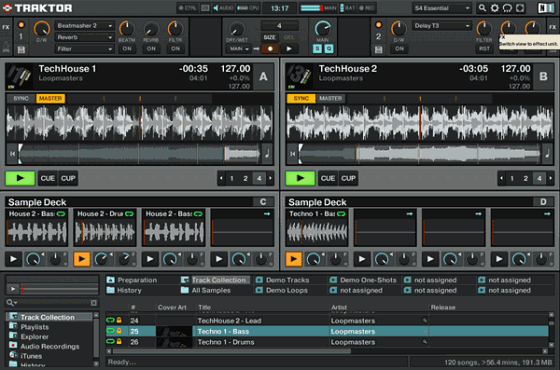Toggle loop icon on House 2 - Drums slot

pos(129,214)
